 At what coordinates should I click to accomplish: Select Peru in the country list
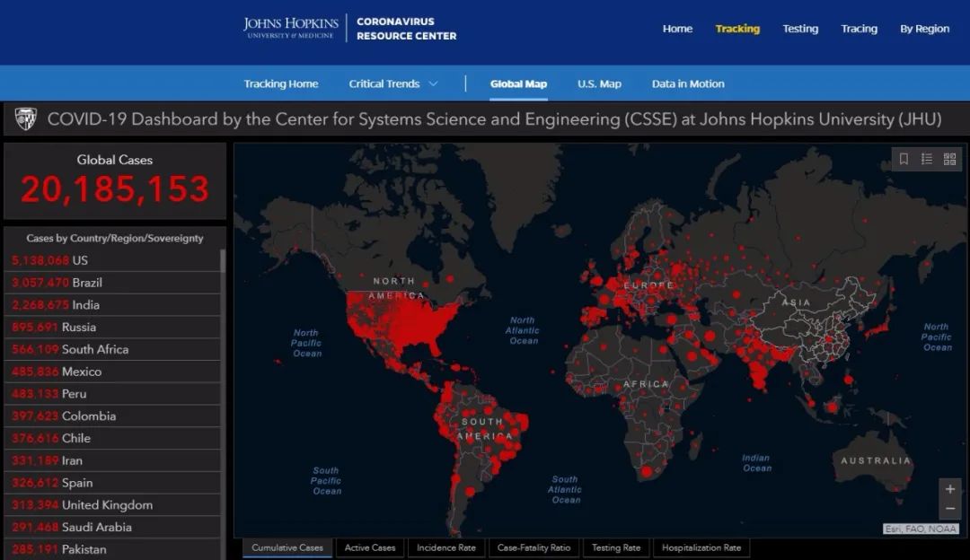(112, 394)
